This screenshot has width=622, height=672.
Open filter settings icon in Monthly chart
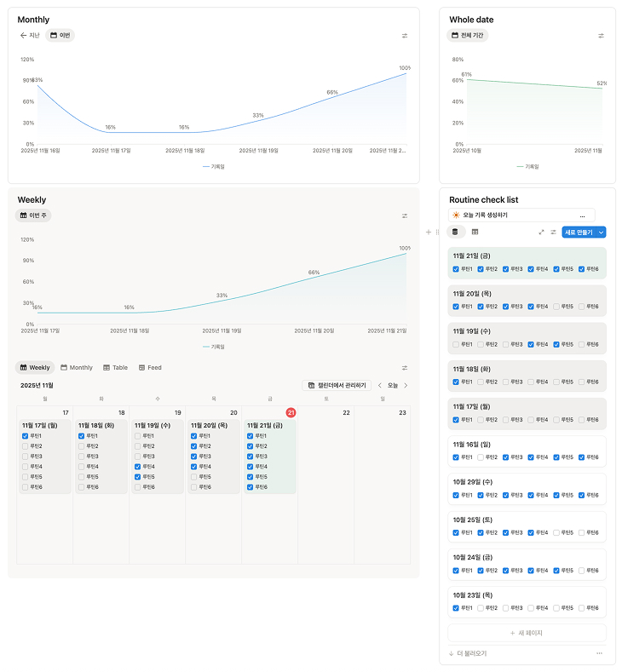click(x=405, y=36)
